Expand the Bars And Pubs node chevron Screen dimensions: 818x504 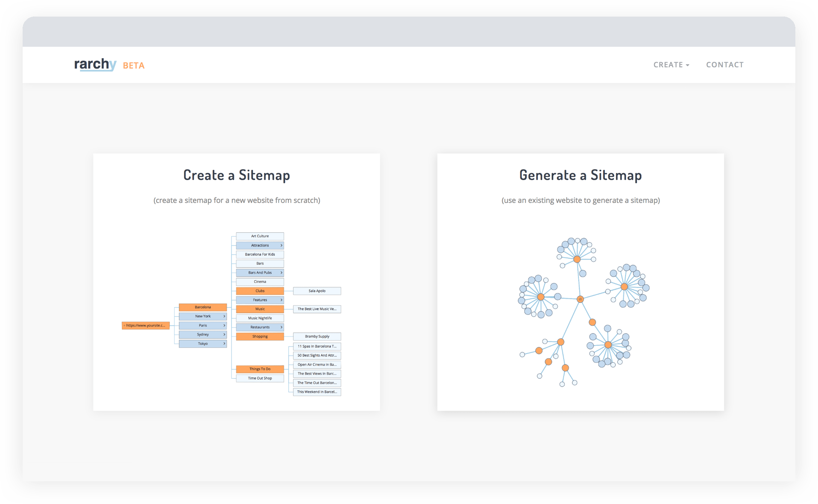(x=281, y=273)
